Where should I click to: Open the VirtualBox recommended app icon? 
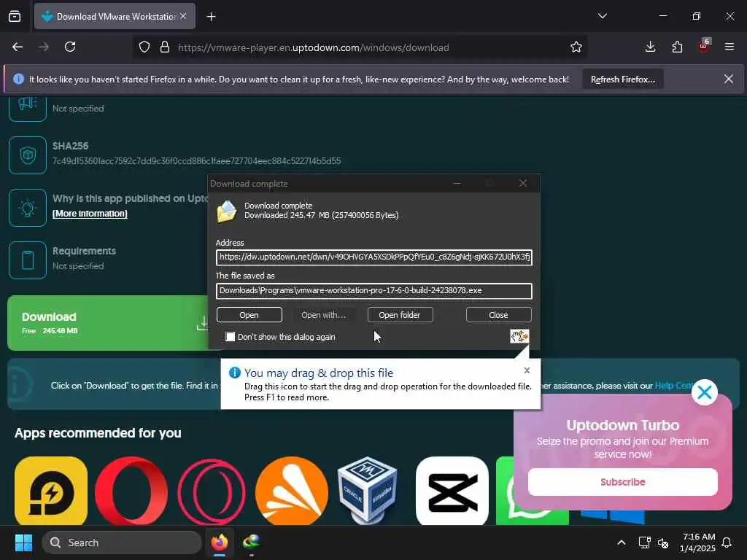367,489
